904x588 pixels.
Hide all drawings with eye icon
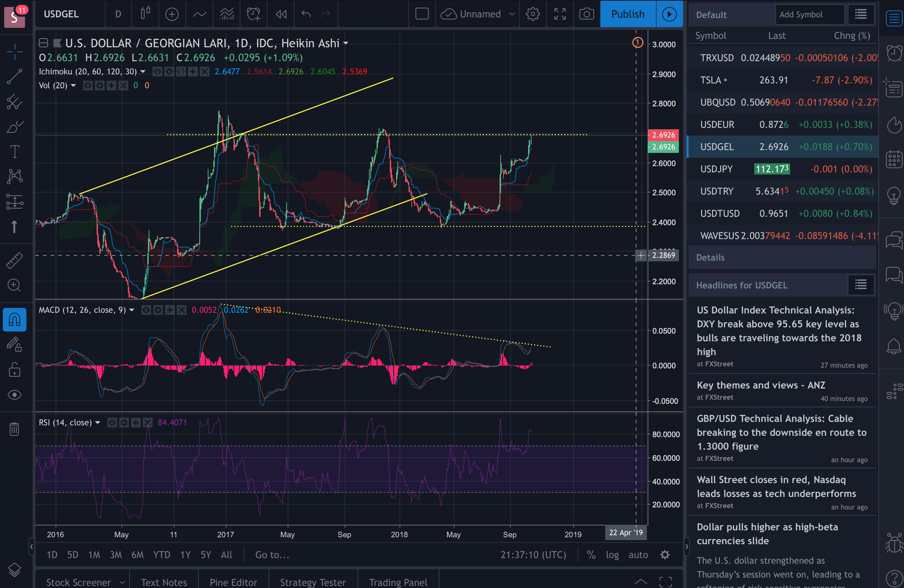tap(15, 395)
